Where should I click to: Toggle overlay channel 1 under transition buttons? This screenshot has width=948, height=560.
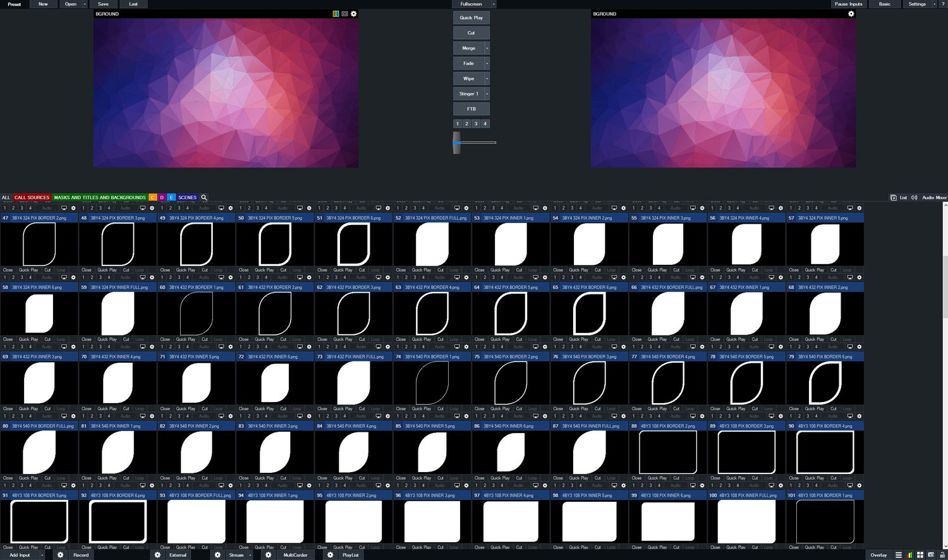coord(458,124)
